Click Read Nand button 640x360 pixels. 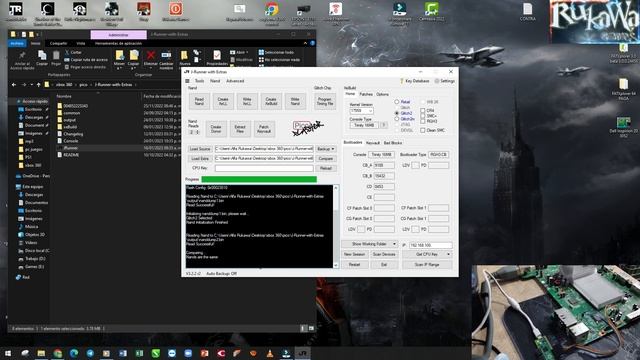click(199, 101)
